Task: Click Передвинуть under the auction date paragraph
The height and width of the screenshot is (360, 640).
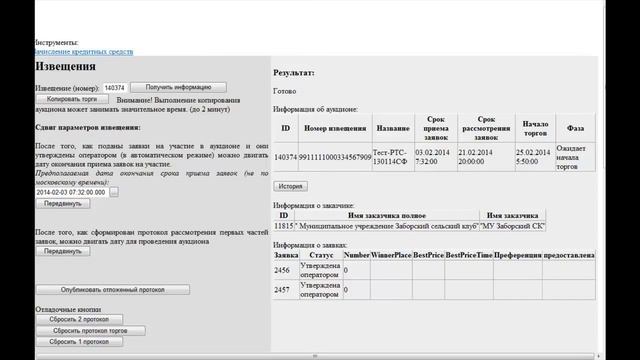Action: pos(63,251)
